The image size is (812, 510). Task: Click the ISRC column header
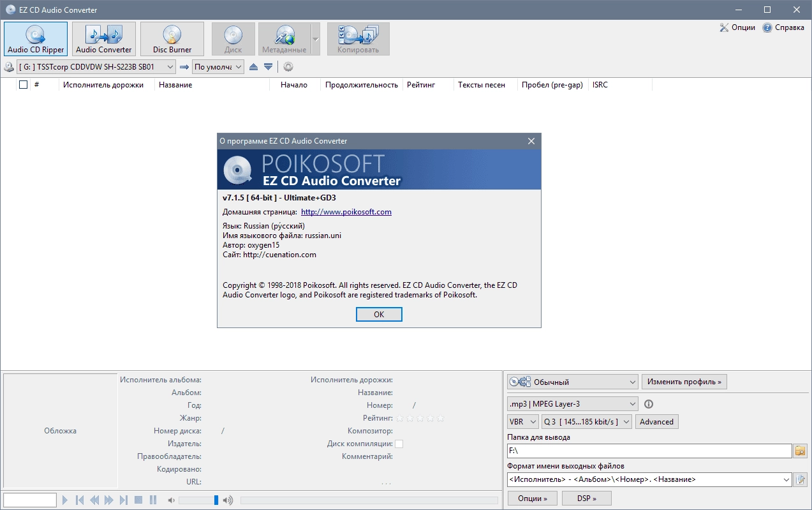pyautogui.click(x=620, y=84)
